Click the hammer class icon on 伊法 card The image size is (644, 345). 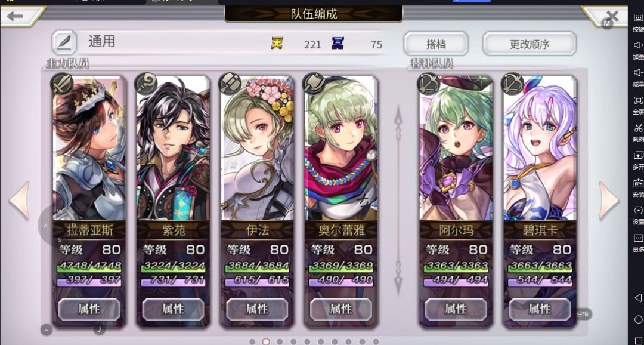(230, 84)
